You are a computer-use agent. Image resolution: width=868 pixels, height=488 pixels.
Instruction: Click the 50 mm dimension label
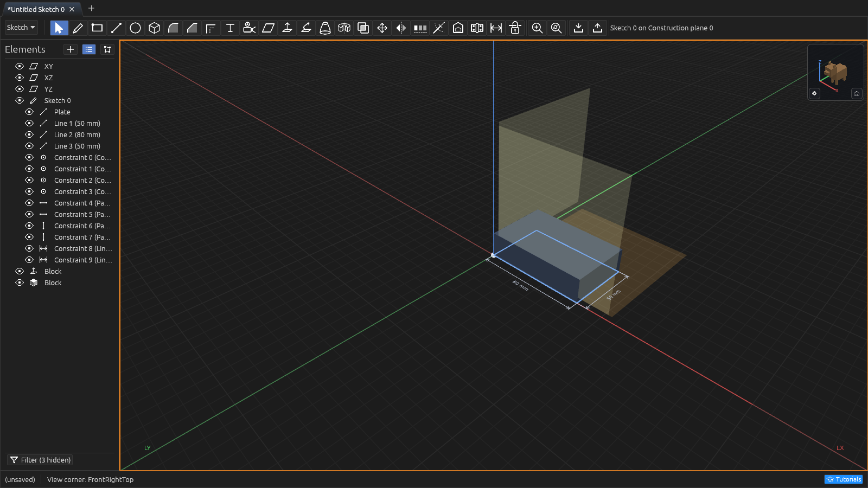click(614, 295)
